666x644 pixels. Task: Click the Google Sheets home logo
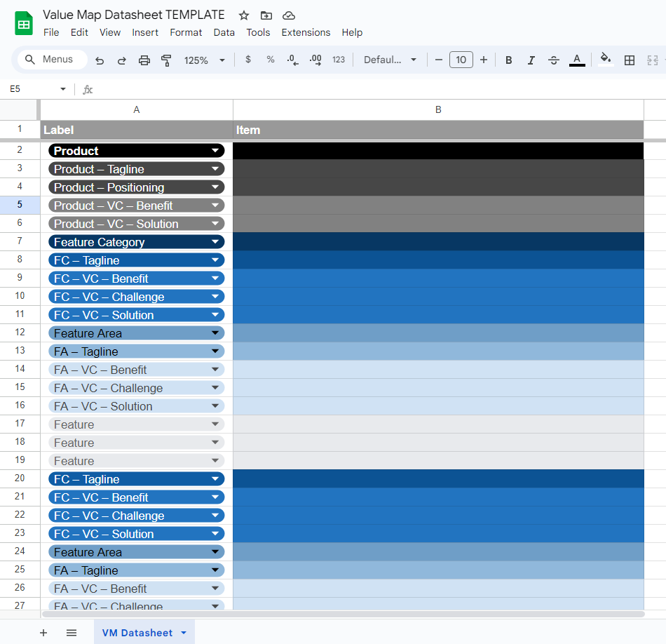[x=25, y=23]
